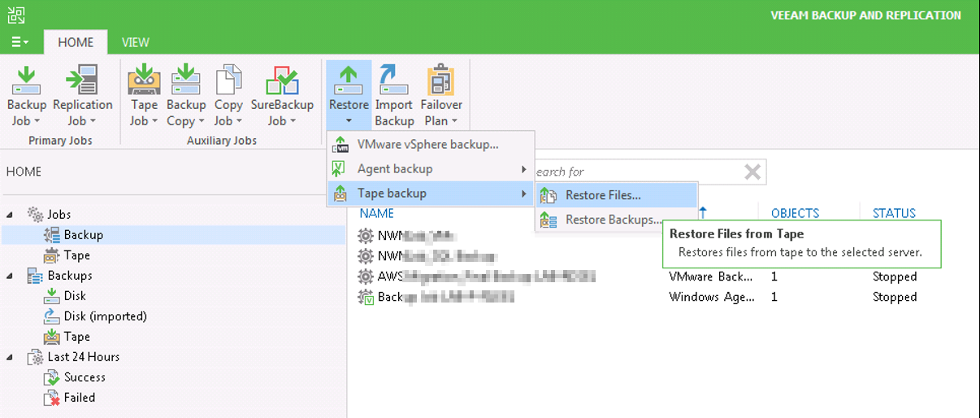Sort by STATUS column header
This screenshot has width=980, height=418.
click(894, 213)
